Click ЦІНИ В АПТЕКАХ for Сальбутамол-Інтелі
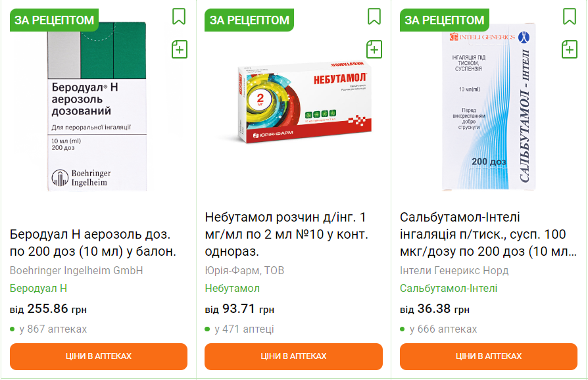Viewport: 588px width, 380px height. (489, 356)
